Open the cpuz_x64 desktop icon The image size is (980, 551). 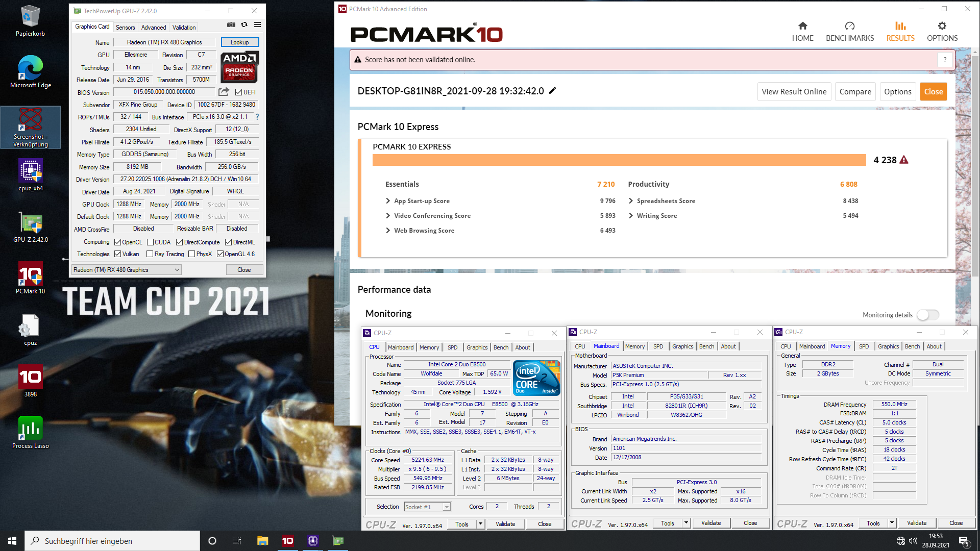tap(31, 175)
